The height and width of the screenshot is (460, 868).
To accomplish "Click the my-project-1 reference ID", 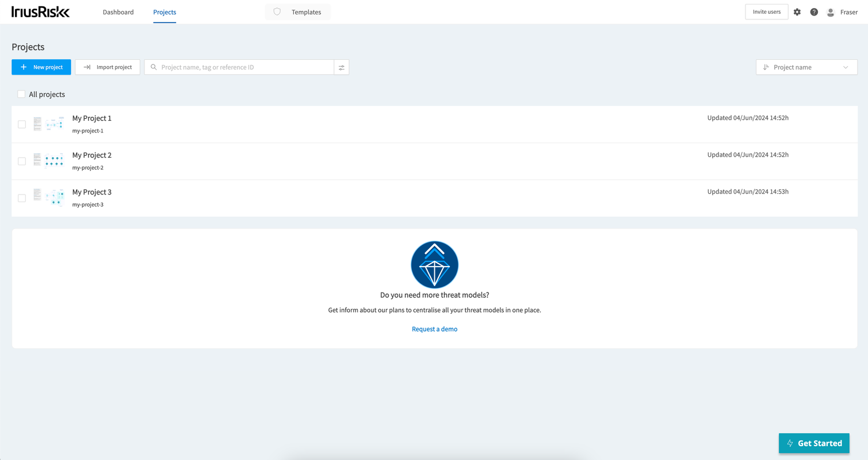I will point(88,131).
